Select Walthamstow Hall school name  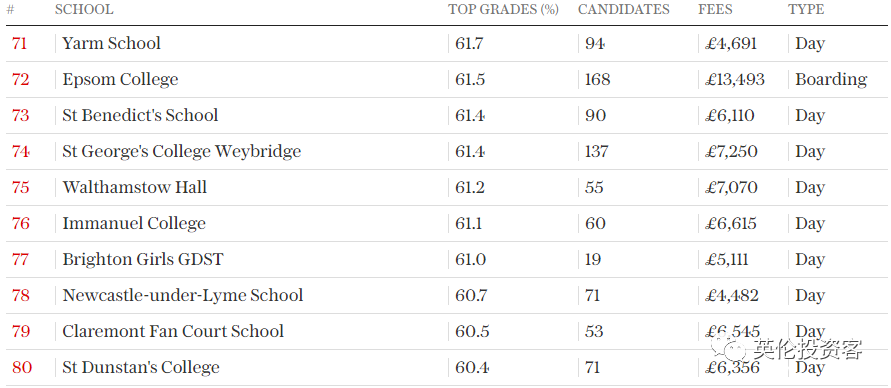[x=135, y=187]
